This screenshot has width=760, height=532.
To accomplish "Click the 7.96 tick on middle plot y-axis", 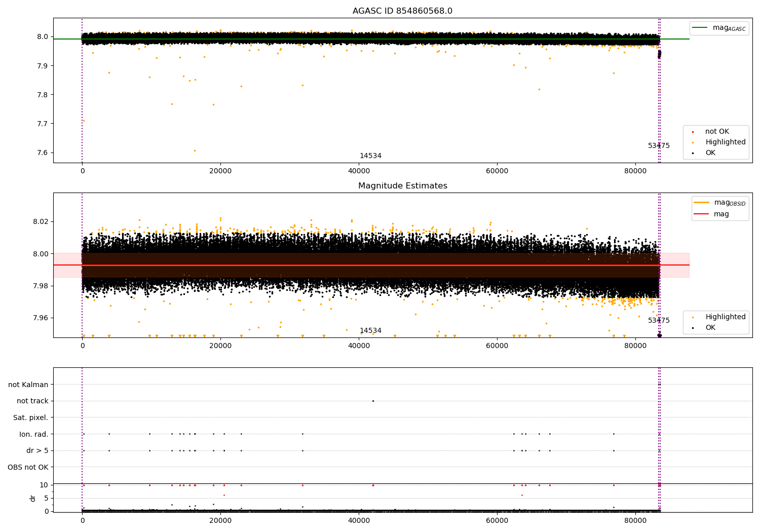I will pos(41,318).
